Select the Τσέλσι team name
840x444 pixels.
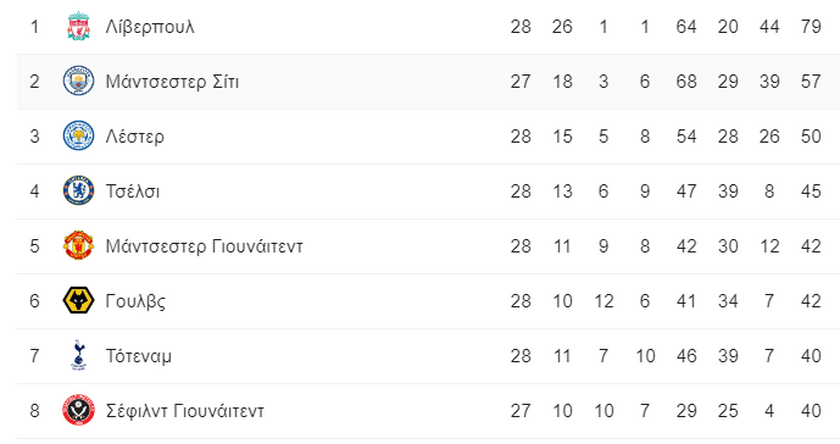click(x=132, y=191)
